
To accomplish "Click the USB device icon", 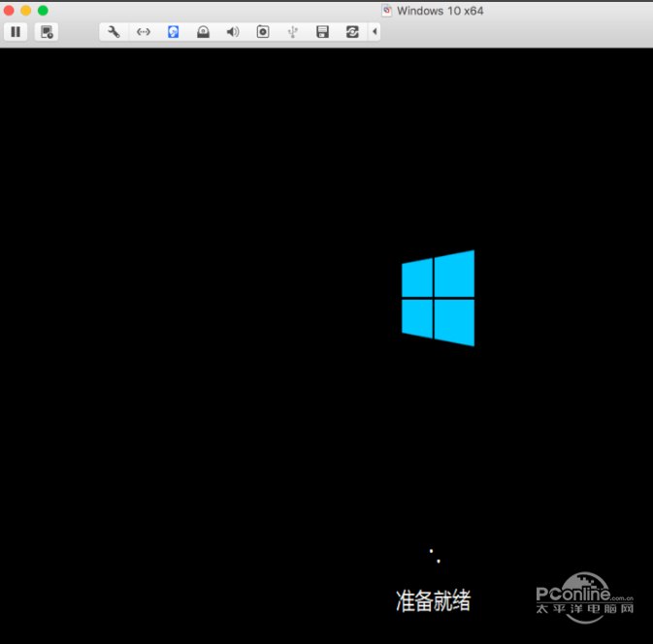I will point(293,32).
